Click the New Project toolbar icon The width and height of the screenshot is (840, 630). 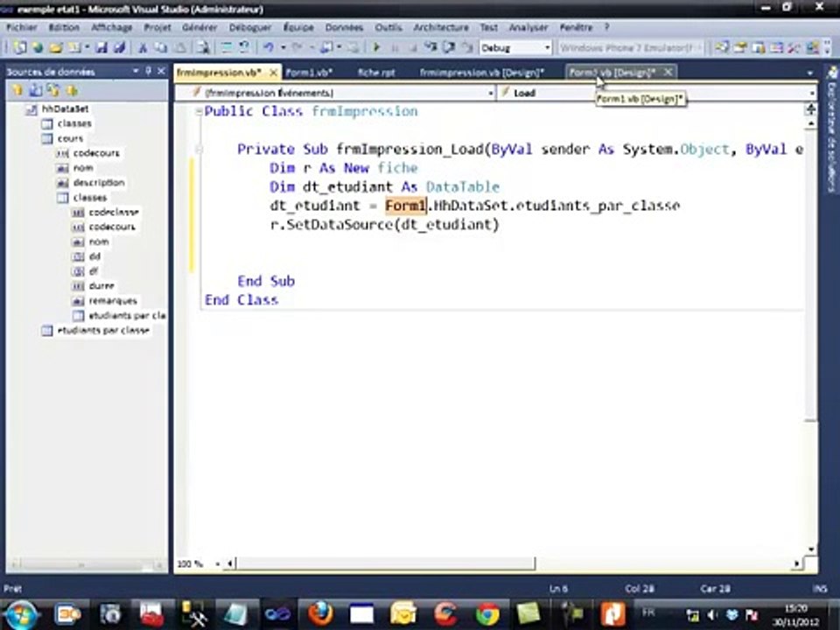click(20, 47)
